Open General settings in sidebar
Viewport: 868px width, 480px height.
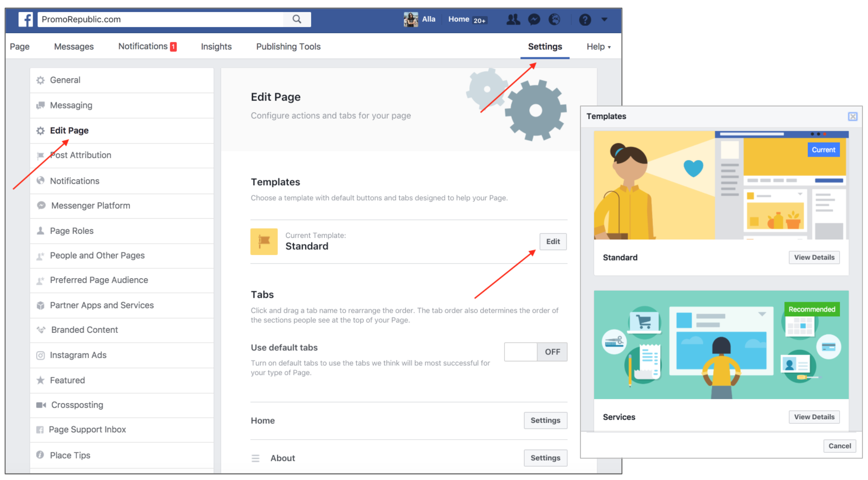click(122, 80)
